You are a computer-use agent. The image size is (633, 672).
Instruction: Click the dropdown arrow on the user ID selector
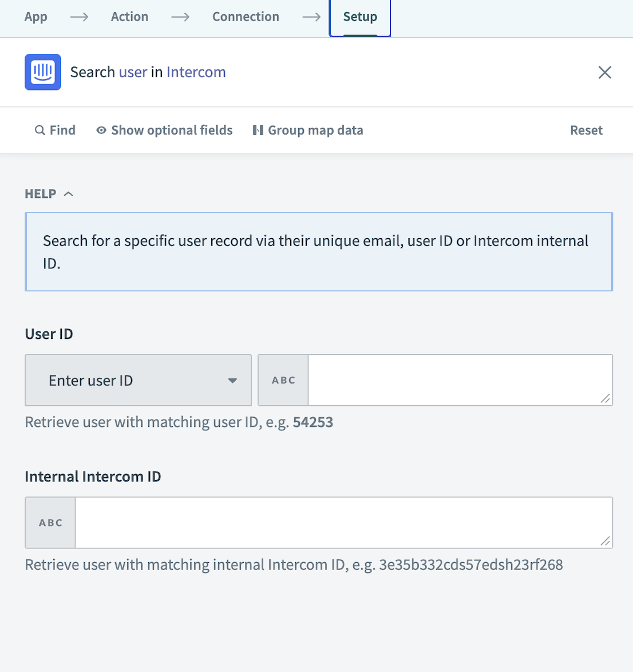tap(232, 380)
